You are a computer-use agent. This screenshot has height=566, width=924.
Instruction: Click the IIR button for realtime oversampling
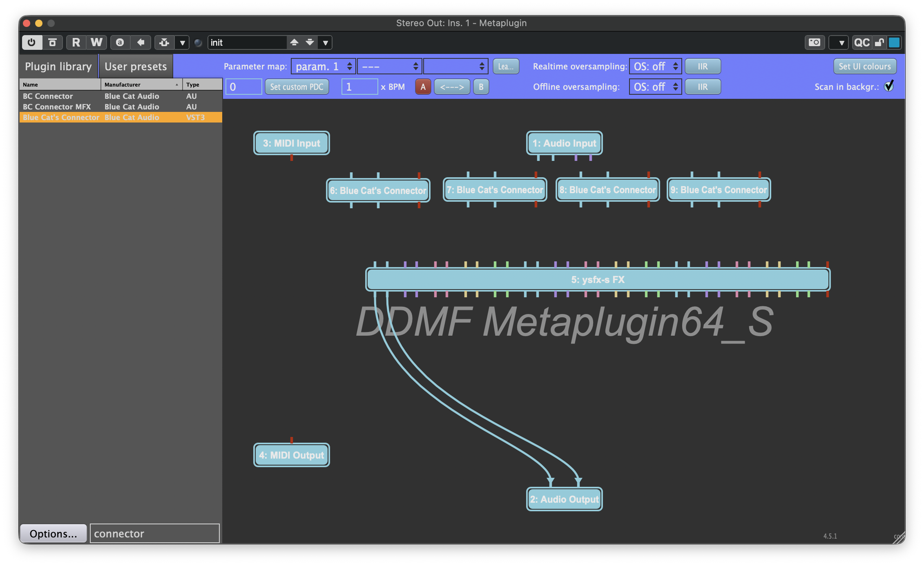point(703,66)
